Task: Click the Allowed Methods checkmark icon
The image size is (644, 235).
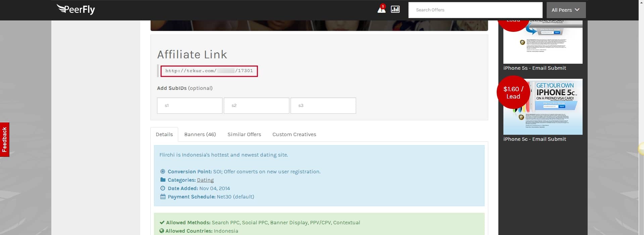Action: (x=162, y=222)
